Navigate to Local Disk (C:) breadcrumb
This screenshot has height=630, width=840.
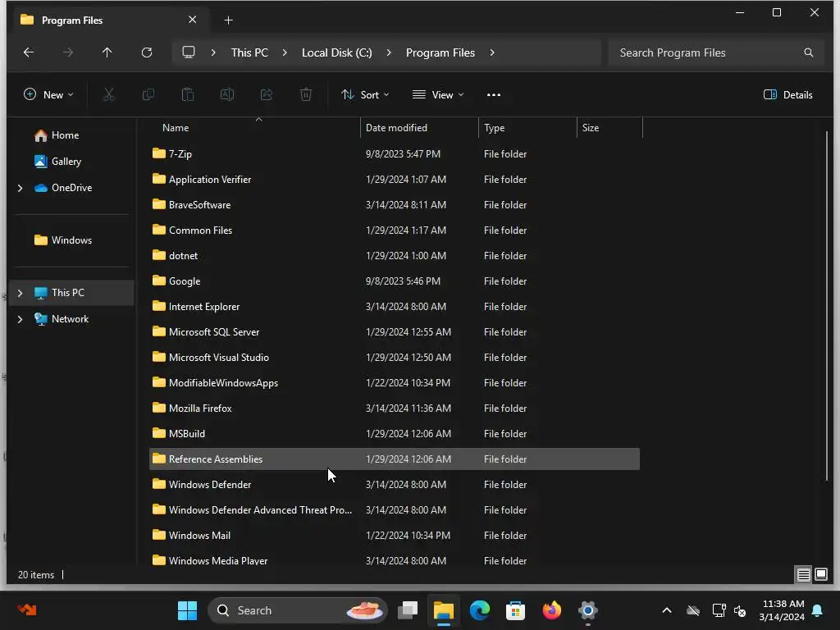coord(337,52)
